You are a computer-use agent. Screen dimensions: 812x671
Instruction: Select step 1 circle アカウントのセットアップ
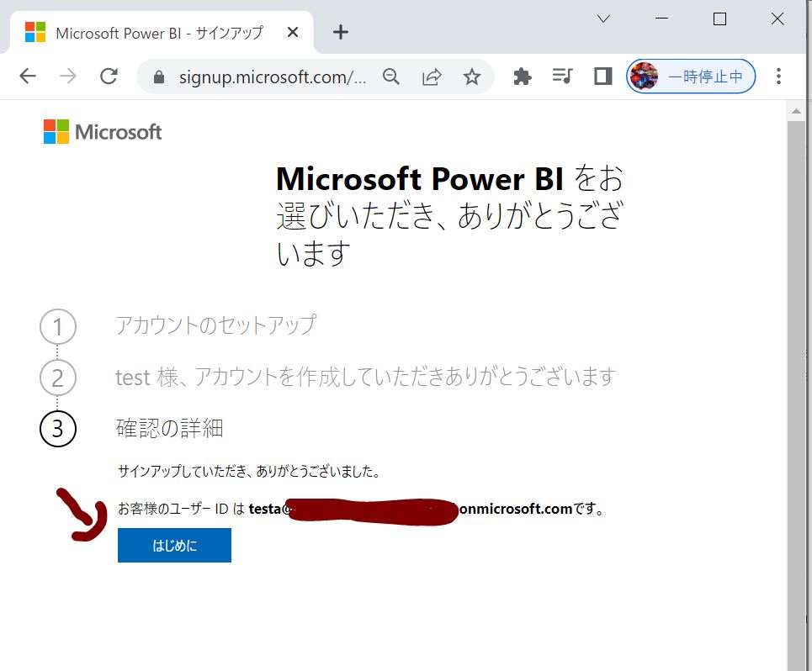tap(58, 327)
